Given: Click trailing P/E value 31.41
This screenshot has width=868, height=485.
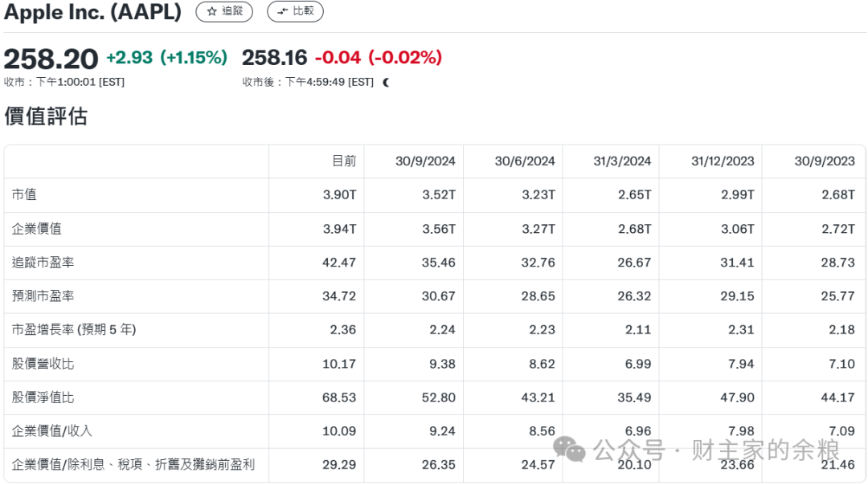Looking at the screenshot, I should (737, 262).
